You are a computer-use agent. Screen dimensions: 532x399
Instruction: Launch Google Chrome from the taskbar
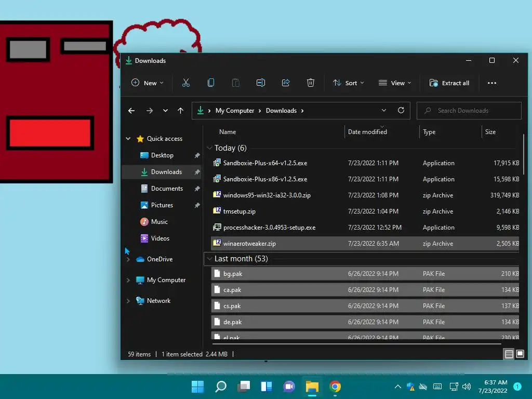tap(335, 387)
